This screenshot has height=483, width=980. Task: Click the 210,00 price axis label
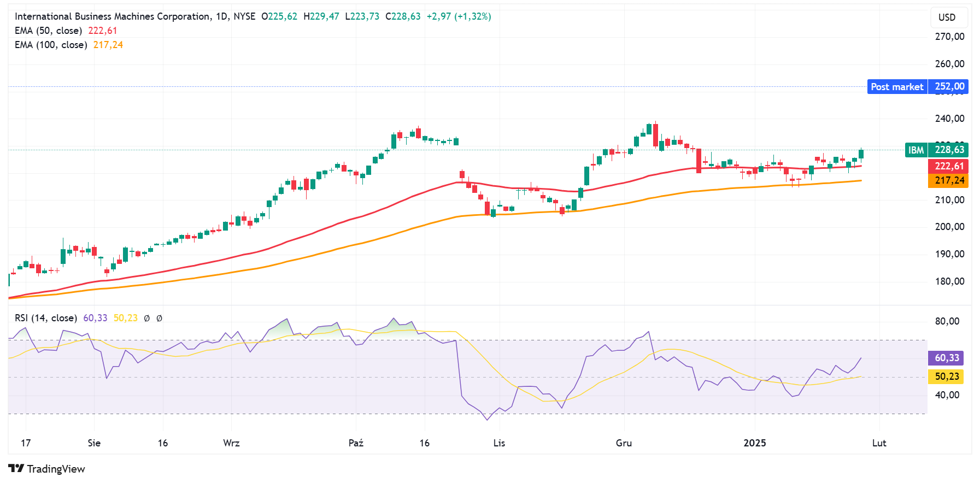click(949, 200)
